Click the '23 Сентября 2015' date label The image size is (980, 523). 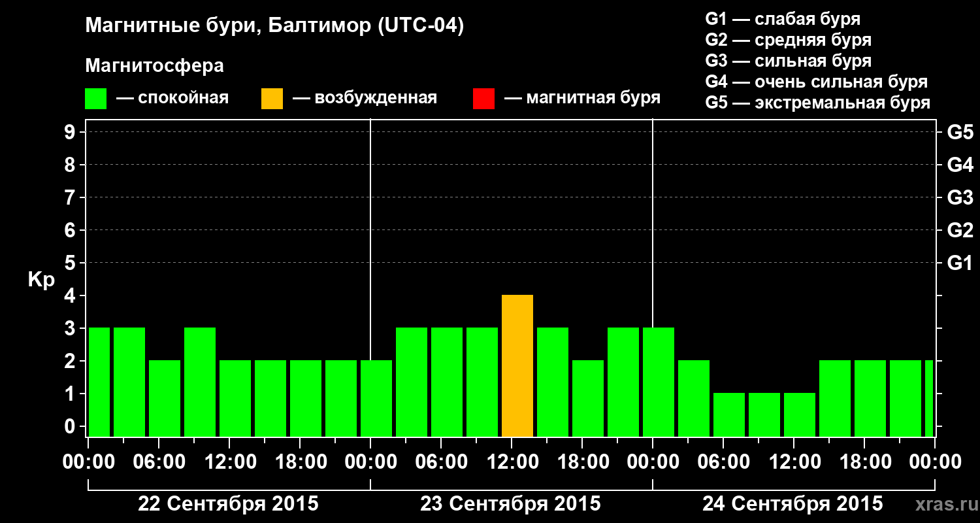click(510, 504)
